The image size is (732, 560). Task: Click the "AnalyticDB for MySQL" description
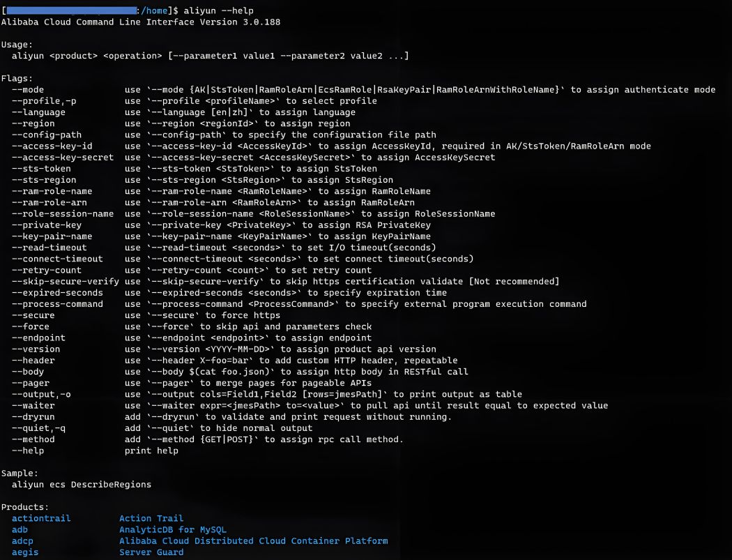point(173,529)
